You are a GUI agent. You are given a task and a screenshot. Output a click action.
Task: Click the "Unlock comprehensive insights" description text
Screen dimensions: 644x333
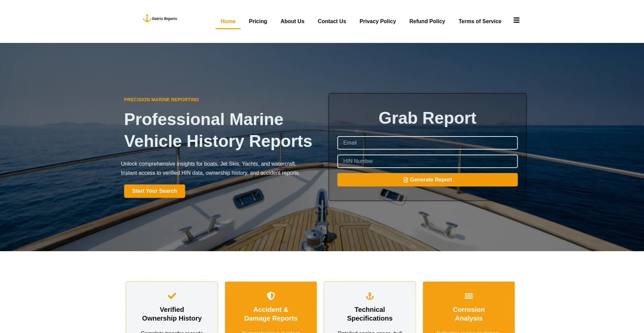pos(210,168)
